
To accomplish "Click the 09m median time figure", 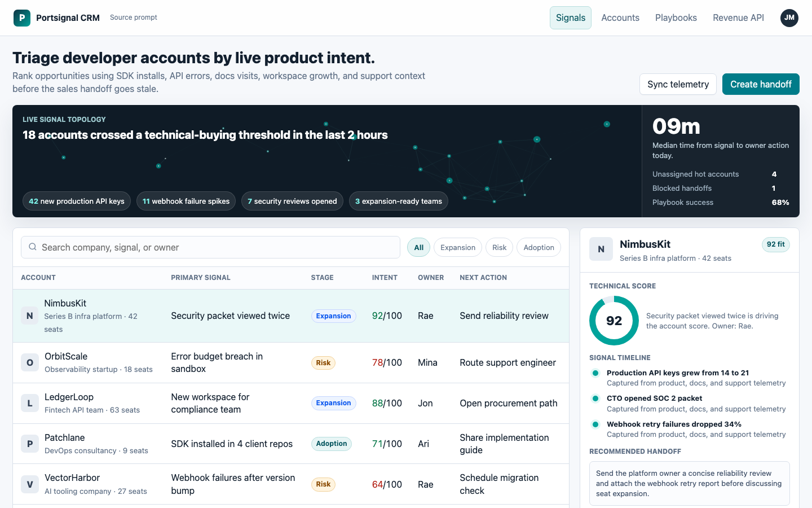I will [x=676, y=126].
